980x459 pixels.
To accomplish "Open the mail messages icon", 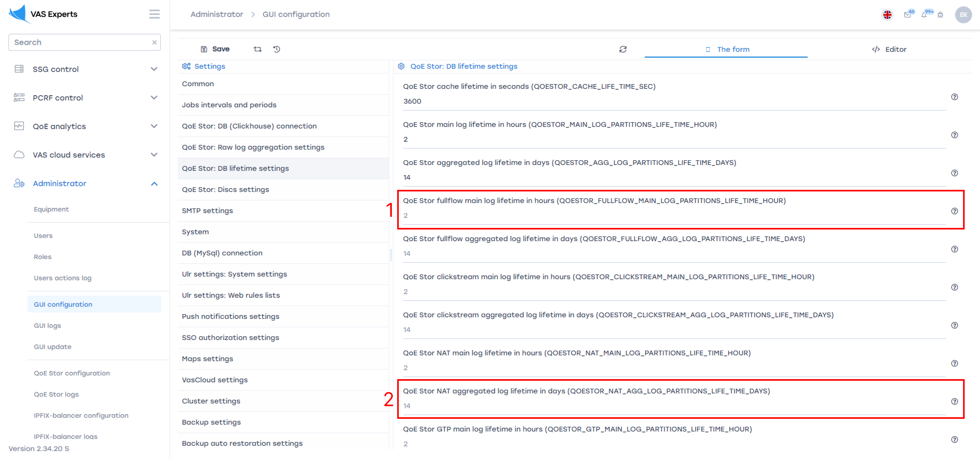I will coord(907,15).
